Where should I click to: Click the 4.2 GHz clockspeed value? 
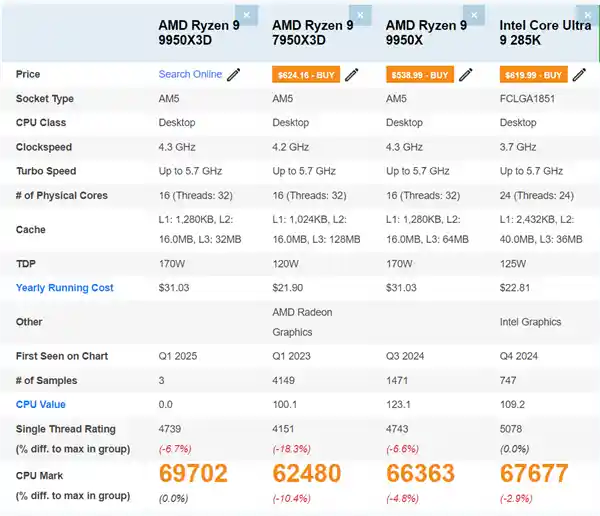290,147
